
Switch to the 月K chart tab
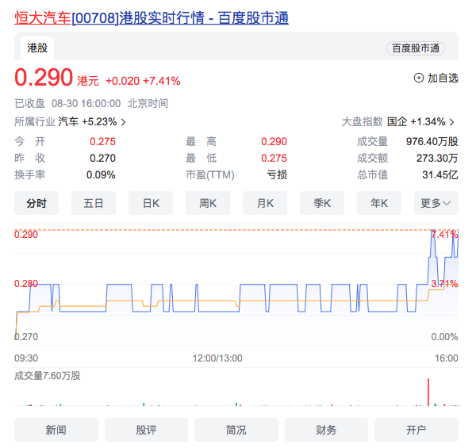(265, 203)
